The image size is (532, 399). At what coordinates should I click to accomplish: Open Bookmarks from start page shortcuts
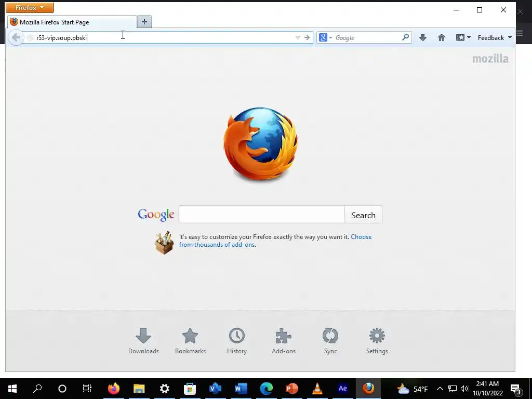pos(190,341)
